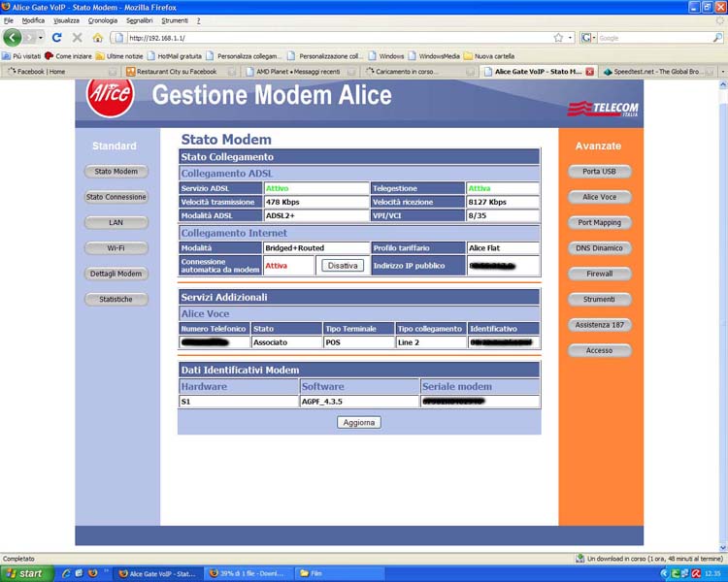The width and height of the screenshot is (728, 582).
Task: Switch to the Speedtest.net tab
Action: tap(658, 72)
